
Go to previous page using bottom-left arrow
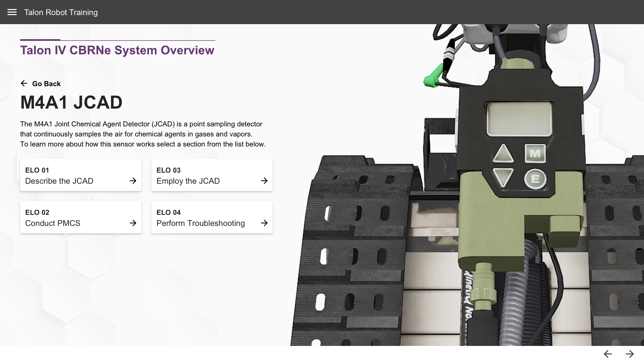[x=608, y=354]
